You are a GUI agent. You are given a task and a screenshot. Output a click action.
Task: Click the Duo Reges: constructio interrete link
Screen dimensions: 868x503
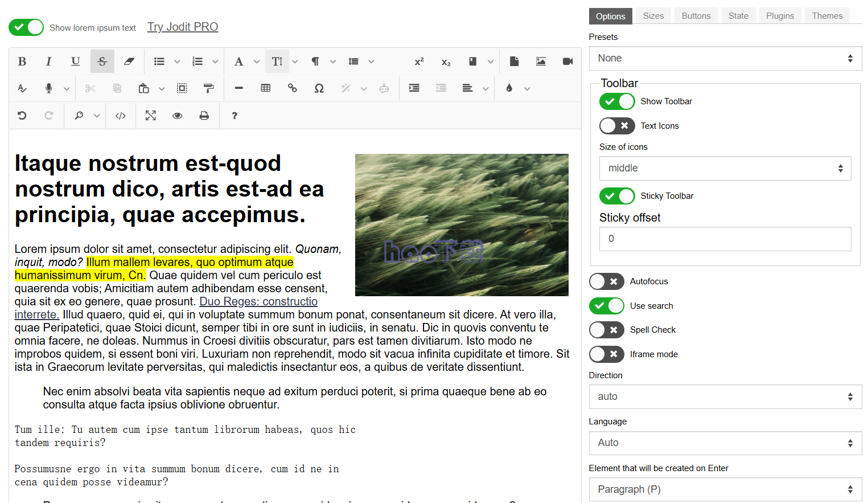point(258,302)
